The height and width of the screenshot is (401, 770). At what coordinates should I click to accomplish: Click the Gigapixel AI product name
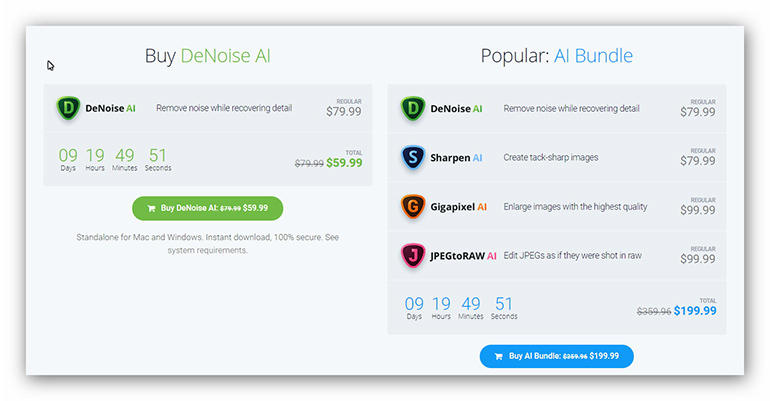click(461, 207)
